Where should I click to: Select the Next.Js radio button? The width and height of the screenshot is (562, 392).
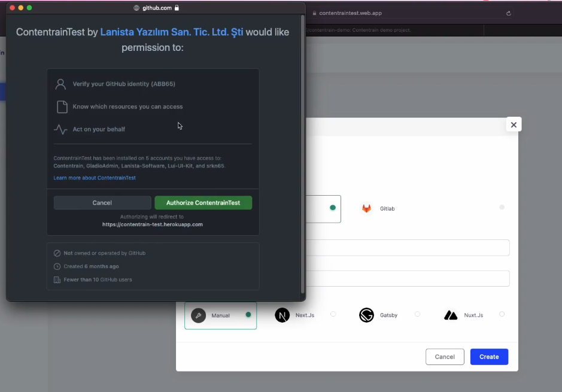[x=333, y=314]
